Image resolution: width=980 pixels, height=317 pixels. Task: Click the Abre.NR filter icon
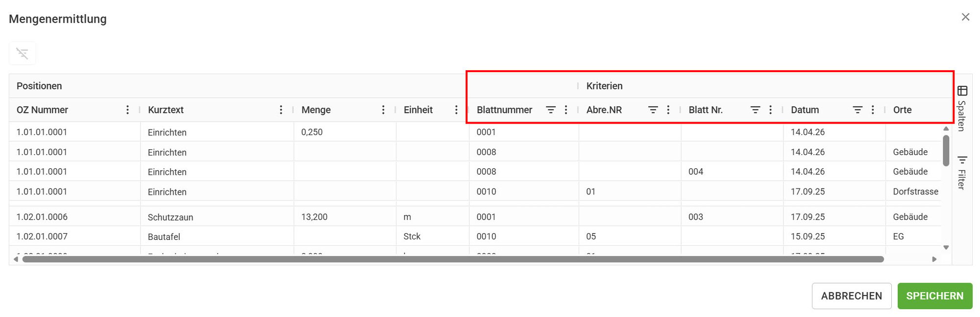click(653, 110)
